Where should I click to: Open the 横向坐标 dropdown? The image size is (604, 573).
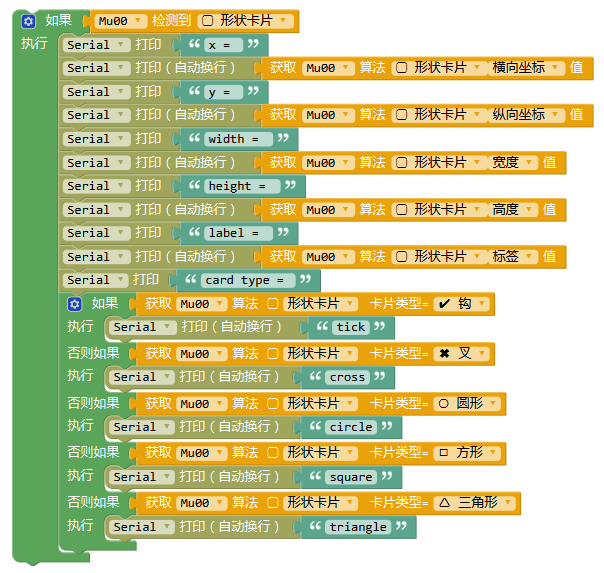[x=525, y=68]
